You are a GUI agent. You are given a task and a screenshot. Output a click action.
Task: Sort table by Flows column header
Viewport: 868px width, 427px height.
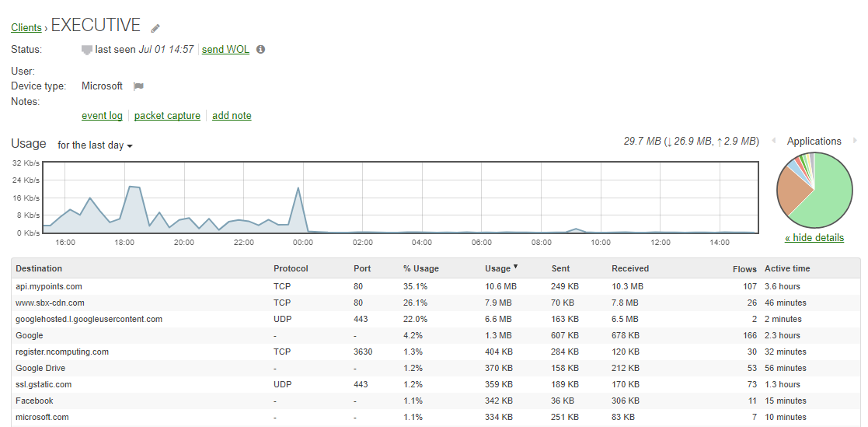(x=744, y=269)
